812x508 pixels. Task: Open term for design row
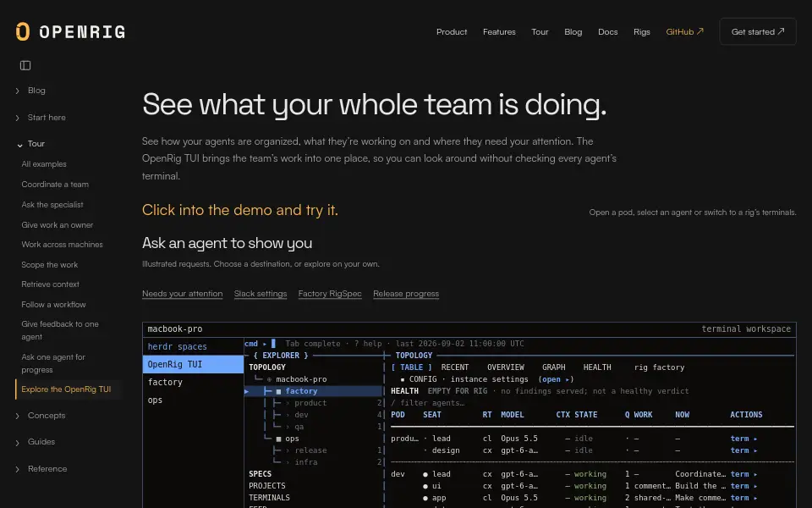[x=743, y=451]
